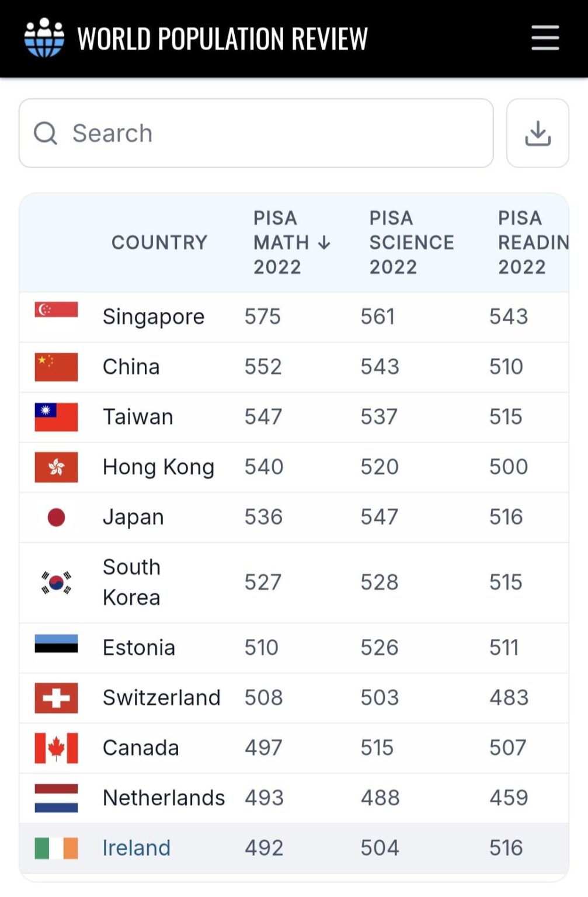Image resolution: width=588 pixels, height=897 pixels.
Task: Click the Switzerland flag icon
Action: click(56, 697)
